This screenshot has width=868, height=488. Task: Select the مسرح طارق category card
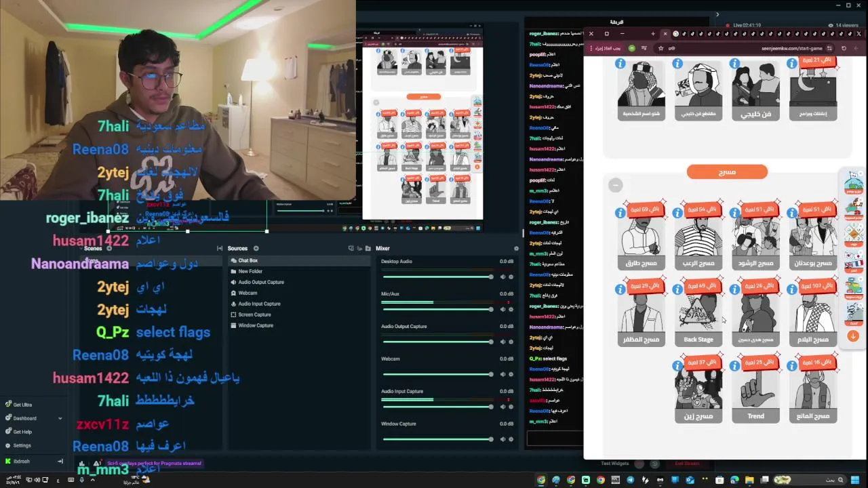coord(642,237)
